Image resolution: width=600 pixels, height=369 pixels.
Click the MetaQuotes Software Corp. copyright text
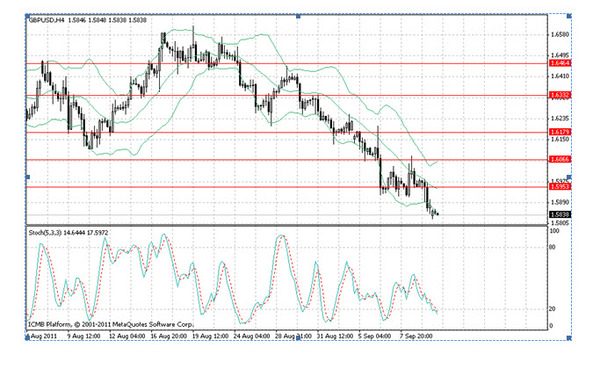(153, 324)
